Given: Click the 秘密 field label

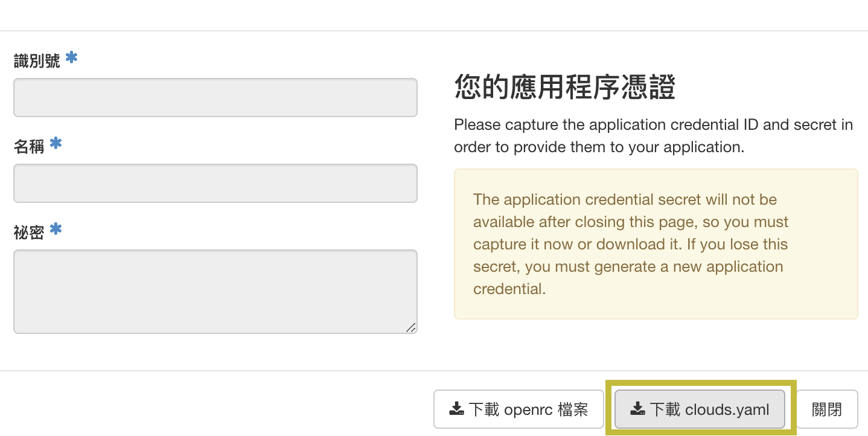Looking at the screenshot, I should coord(29,232).
